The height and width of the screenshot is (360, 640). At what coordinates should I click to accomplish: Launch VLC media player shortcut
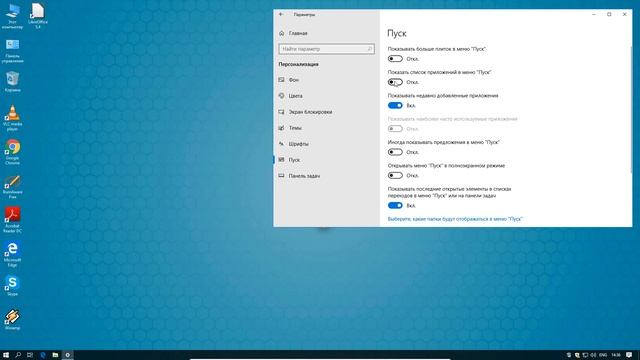12,118
